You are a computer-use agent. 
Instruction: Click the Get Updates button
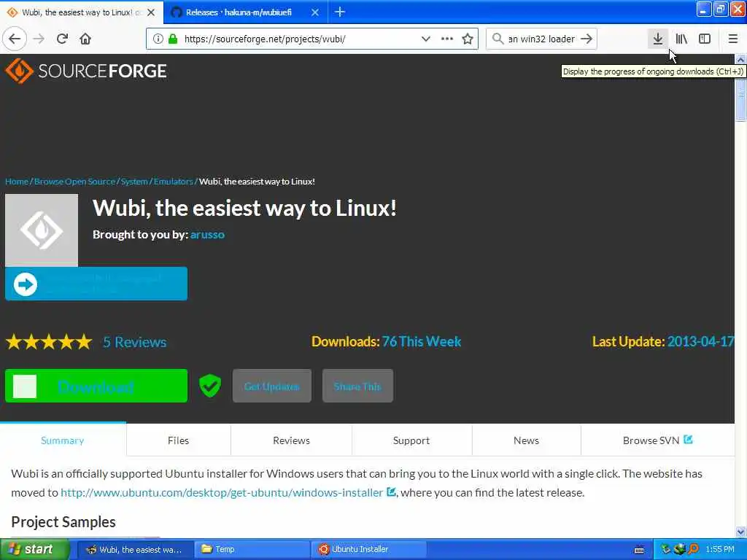pos(272,386)
